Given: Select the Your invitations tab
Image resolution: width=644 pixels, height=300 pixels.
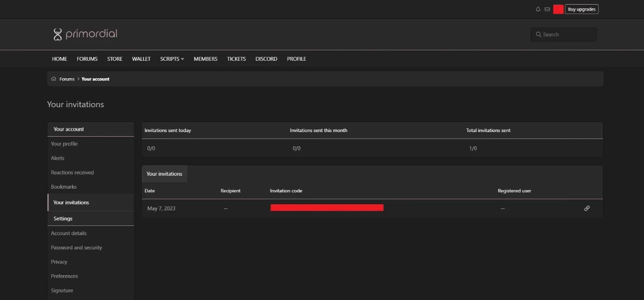Looking at the screenshot, I should [x=164, y=174].
